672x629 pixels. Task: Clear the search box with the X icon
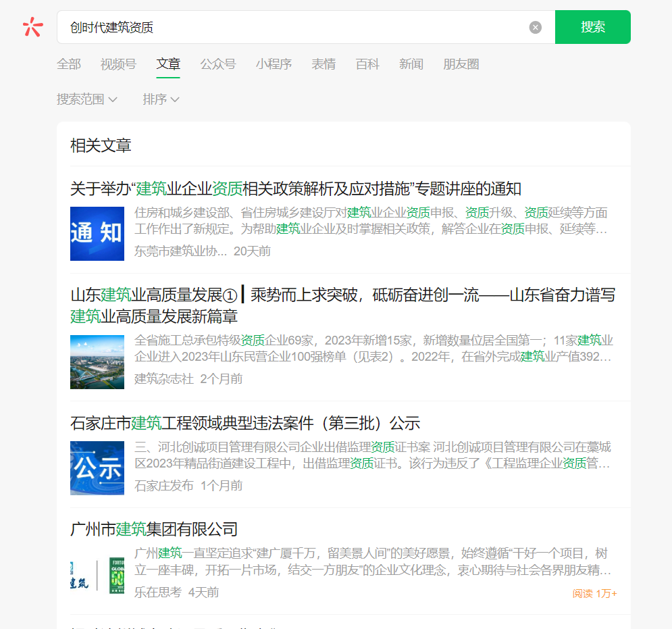tap(536, 28)
